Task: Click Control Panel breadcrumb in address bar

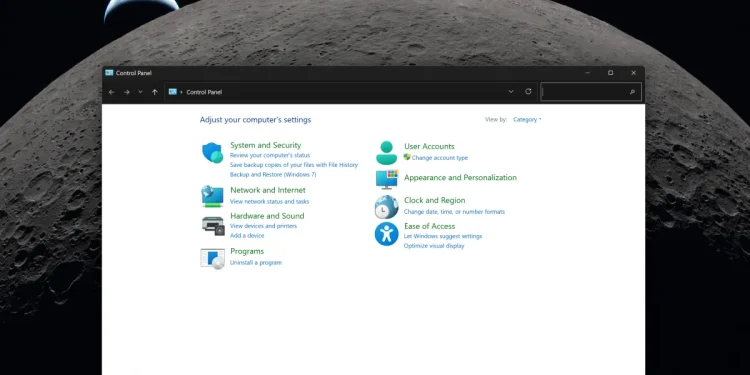Action: [x=204, y=92]
